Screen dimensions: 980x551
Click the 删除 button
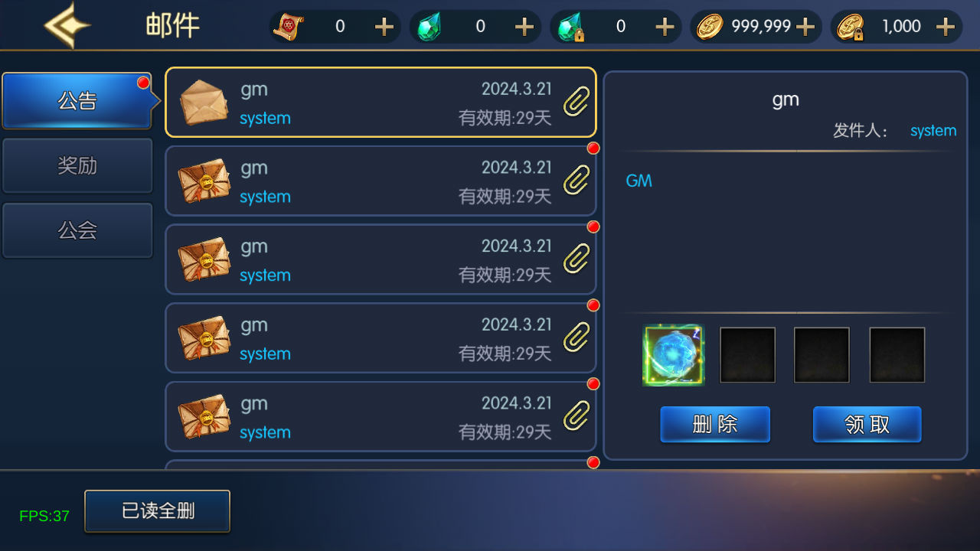(x=715, y=424)
